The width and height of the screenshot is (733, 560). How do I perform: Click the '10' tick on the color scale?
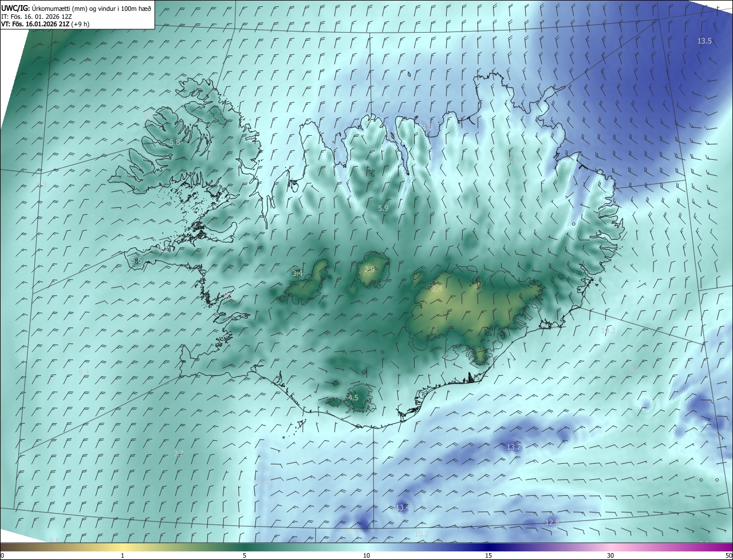click(366, 555)
